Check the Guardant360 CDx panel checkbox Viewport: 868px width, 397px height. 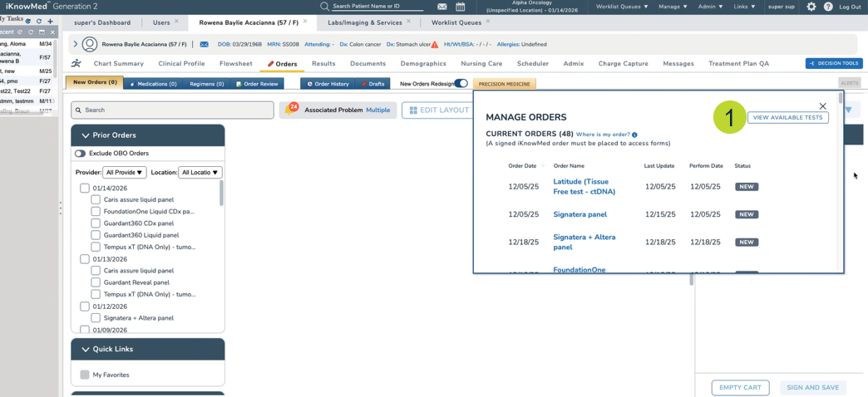(x=96, y=223)
